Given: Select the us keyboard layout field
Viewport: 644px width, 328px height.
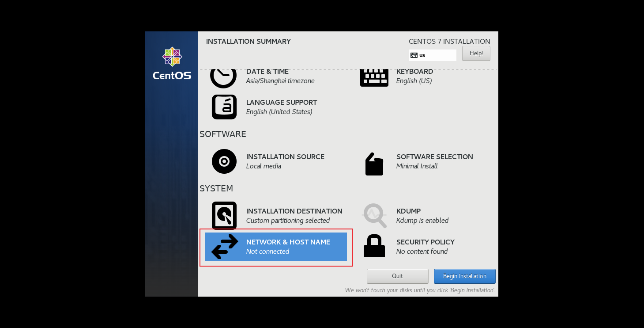Looking at the screenshot, I should click(433, 55).
